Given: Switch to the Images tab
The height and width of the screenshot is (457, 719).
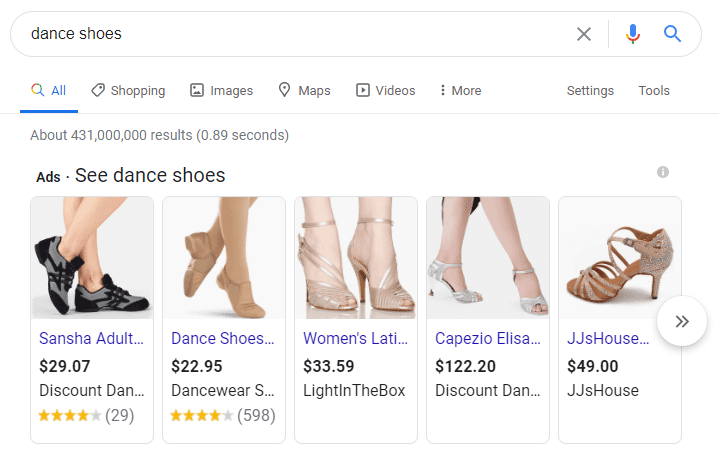Looking at the screenshot, I should [x=221, y=90].
